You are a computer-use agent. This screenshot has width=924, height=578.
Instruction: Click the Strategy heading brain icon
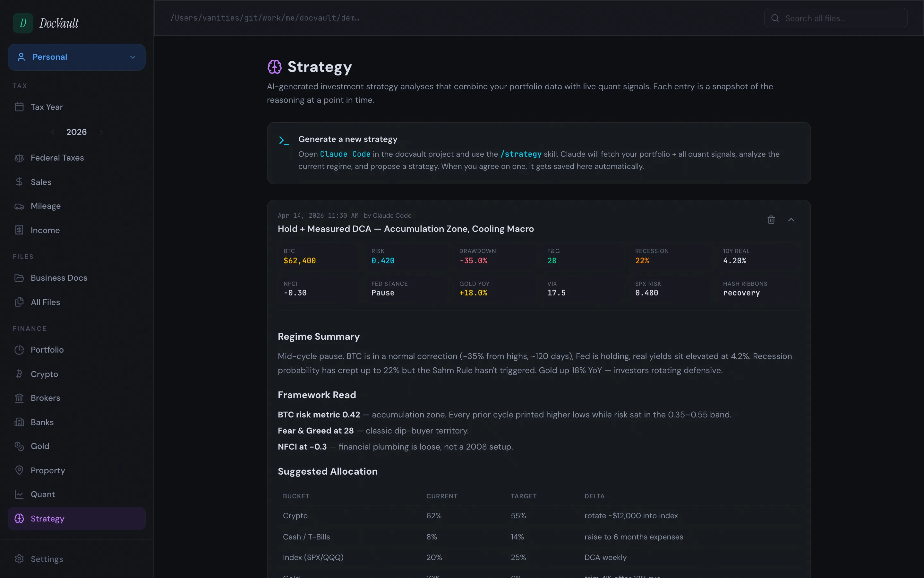pyautogui.click(x=275, y=67)
